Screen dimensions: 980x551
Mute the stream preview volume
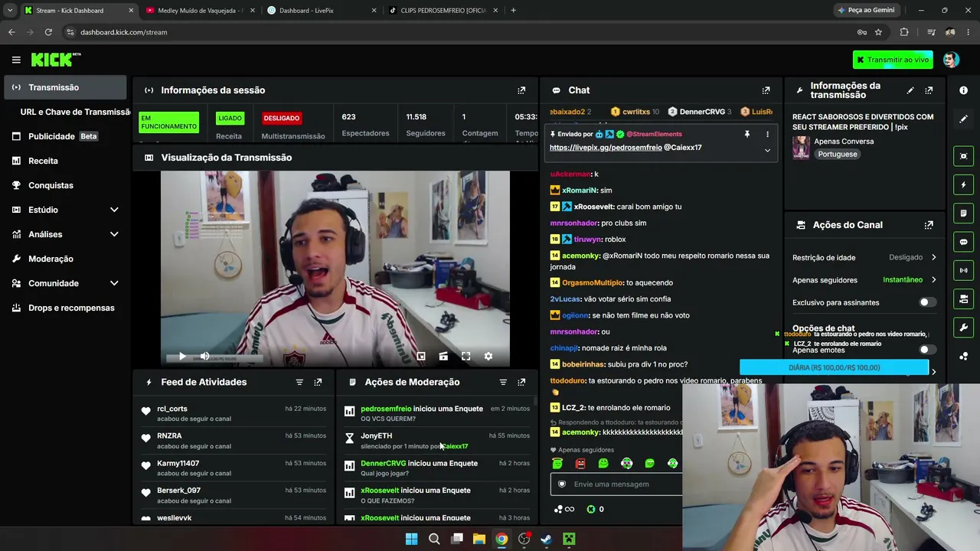(204, 356)
